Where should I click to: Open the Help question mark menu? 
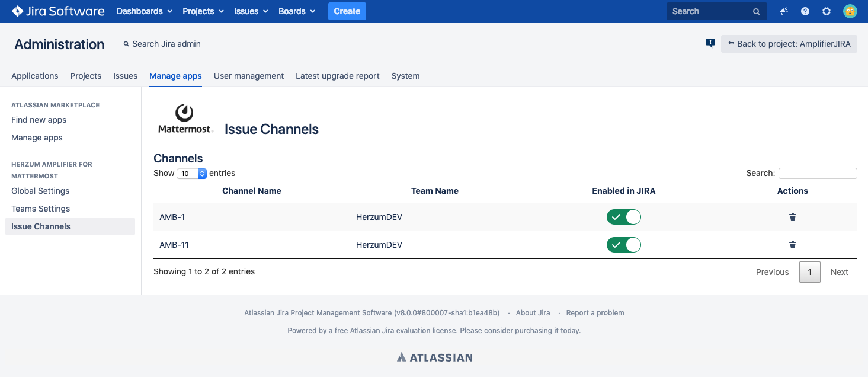805,11
